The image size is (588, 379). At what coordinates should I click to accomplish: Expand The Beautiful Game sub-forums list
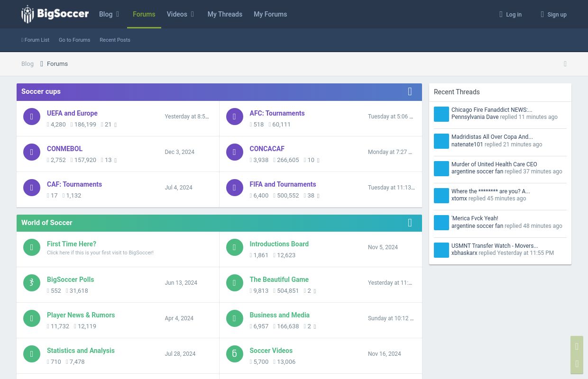[x=315, y=291]
